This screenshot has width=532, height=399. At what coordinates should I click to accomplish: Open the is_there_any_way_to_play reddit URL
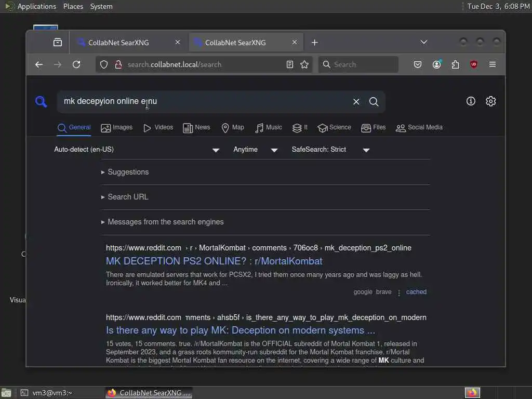pos(266,317)
